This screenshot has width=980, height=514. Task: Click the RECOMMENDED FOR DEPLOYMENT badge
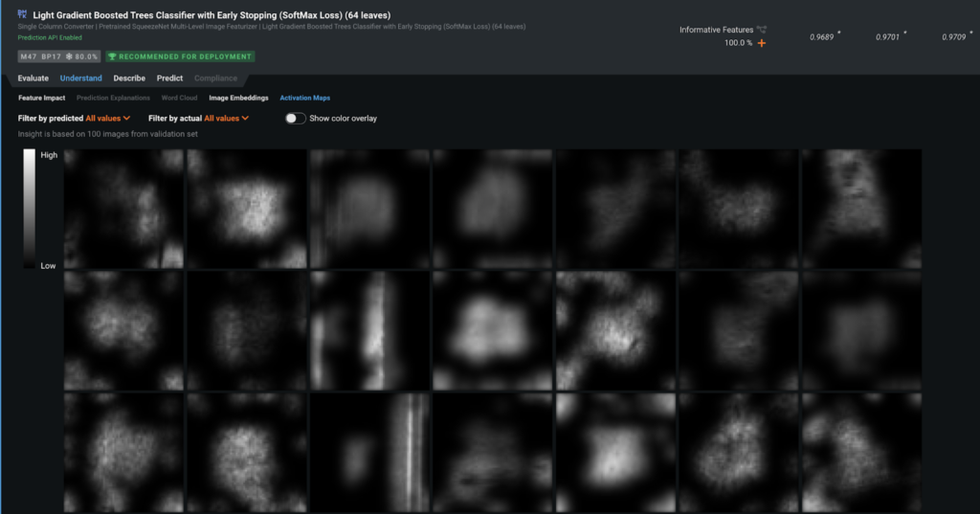tap(180, 56)
